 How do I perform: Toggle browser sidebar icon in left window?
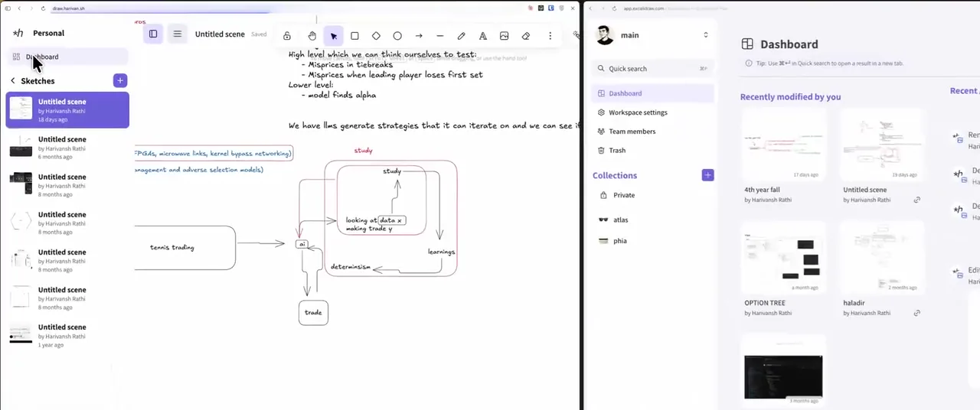click(x=8, y=8)
